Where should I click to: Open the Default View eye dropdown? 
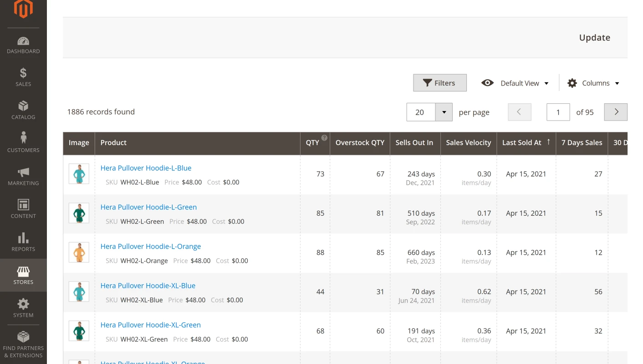[x=515, y=83]
